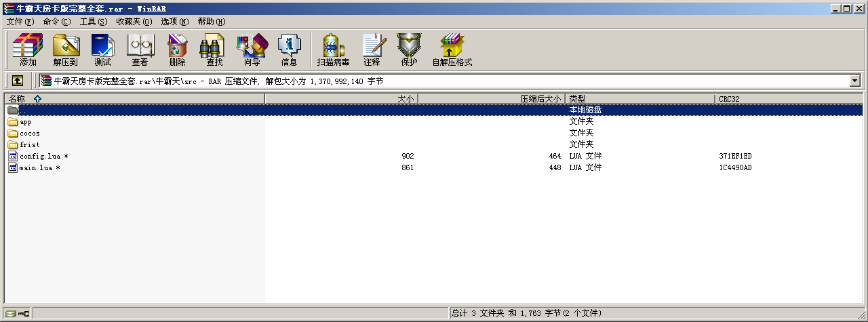Viewport: 868px width, 322px height.
Task: Open the 文件 (File) menu
Action: [x=20, y=22]
